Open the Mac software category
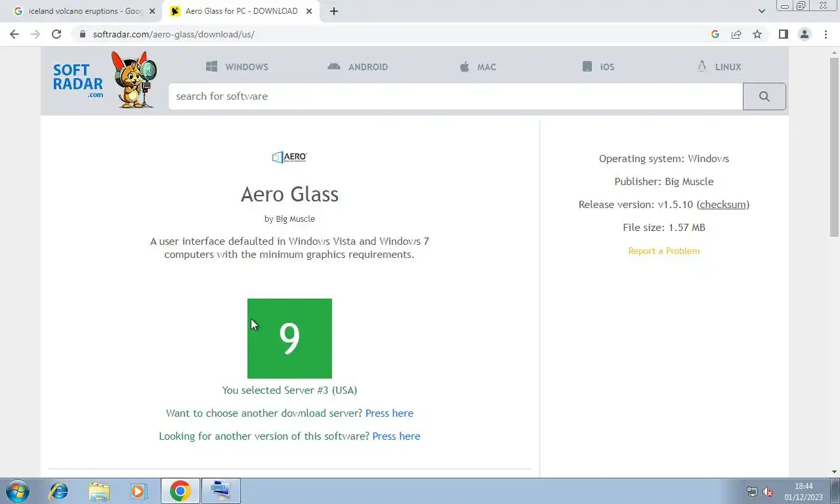The height and width of the screenshot is (504, 840). click(x=478, y=67)
